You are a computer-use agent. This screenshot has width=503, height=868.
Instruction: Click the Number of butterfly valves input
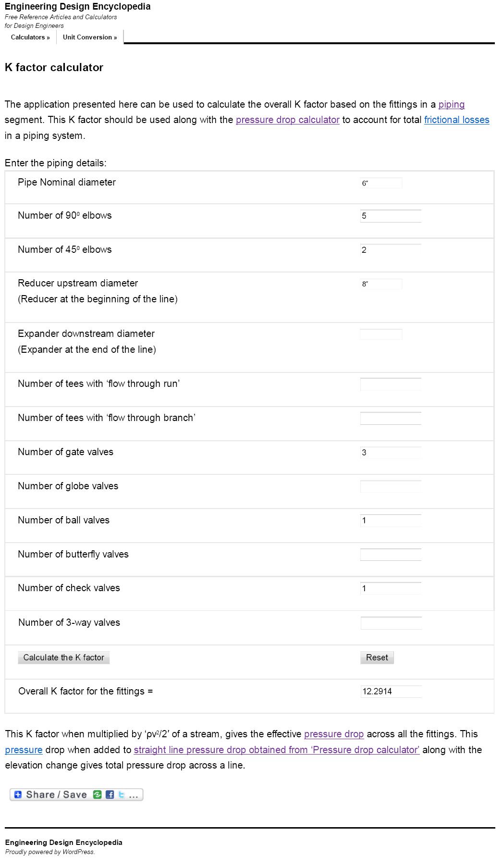coord(391,555)
